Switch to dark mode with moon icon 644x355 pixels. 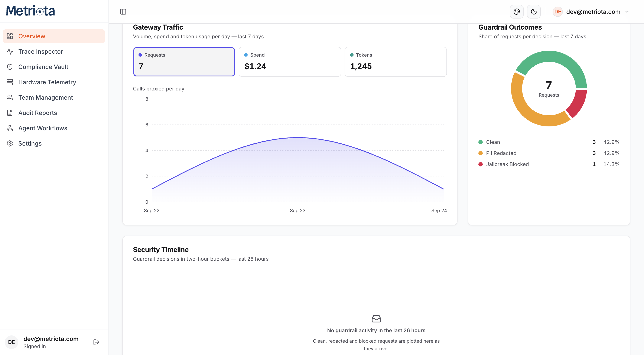[533, 12]
